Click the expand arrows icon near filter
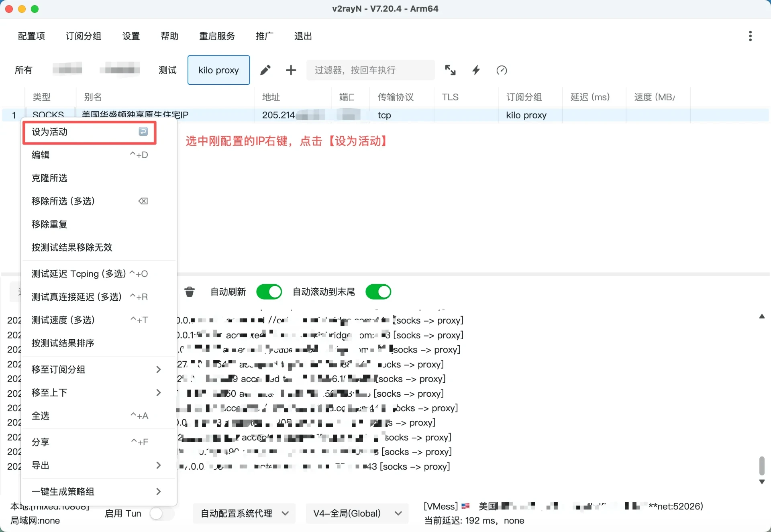The height and width of the screenshot is (532, 771). click(x=450, y=70)
